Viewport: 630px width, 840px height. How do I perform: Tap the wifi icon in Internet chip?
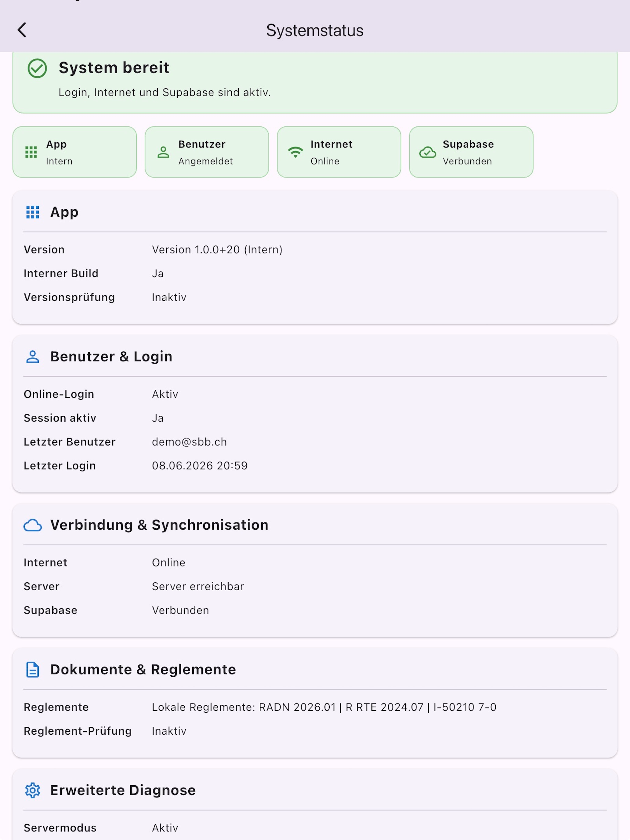pyautogui.click(x=295, y=152)
